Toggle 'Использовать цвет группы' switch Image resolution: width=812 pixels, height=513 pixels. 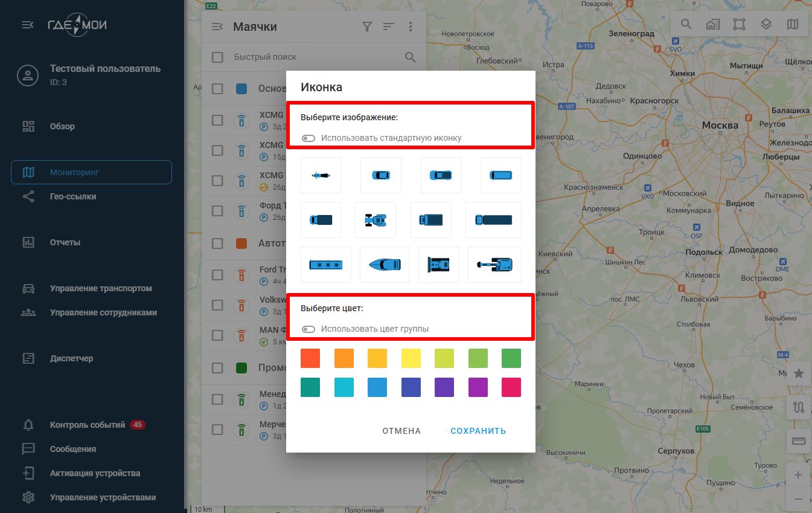(308, 329)
